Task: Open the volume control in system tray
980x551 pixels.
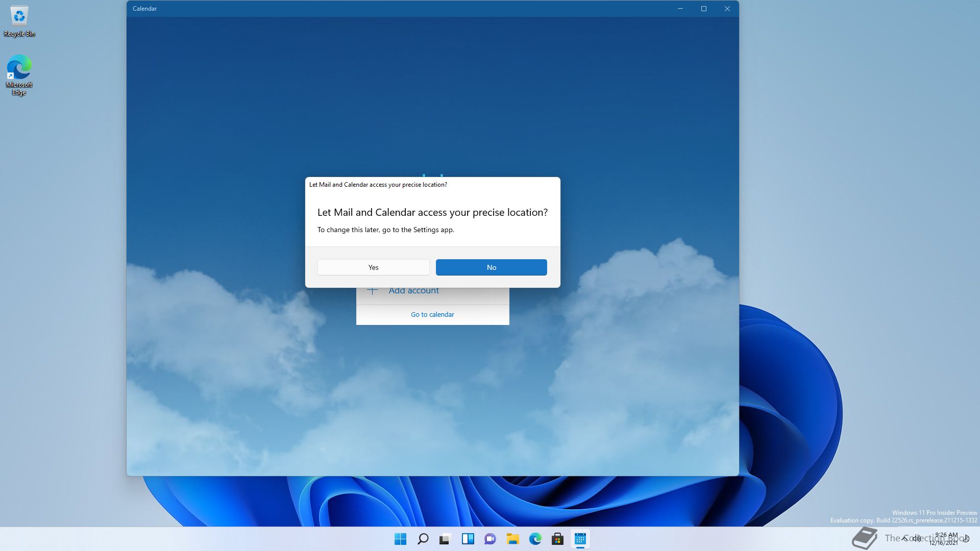Action: pos(917,538)
